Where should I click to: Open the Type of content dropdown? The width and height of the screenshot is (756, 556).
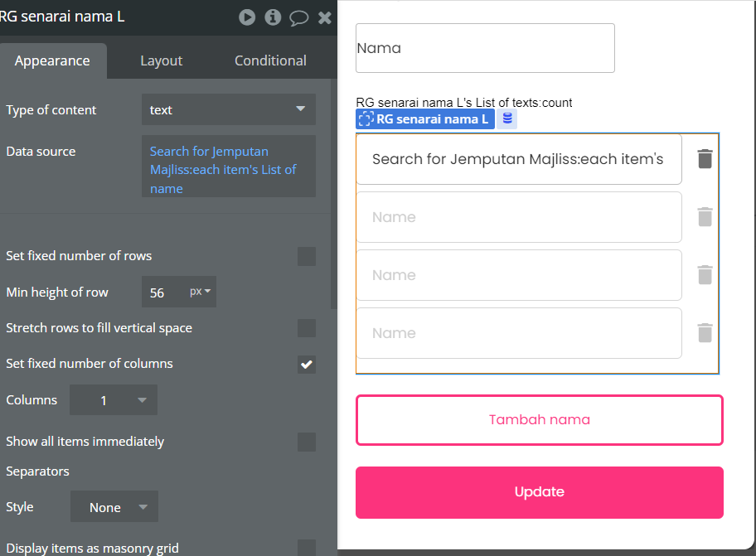[x=228, y=109]
